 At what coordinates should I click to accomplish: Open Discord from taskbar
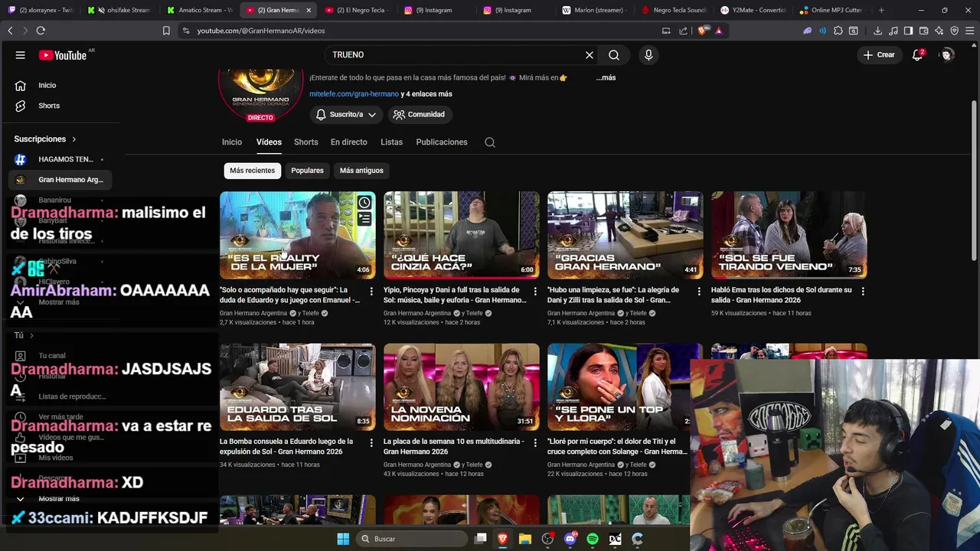point(570,539)
